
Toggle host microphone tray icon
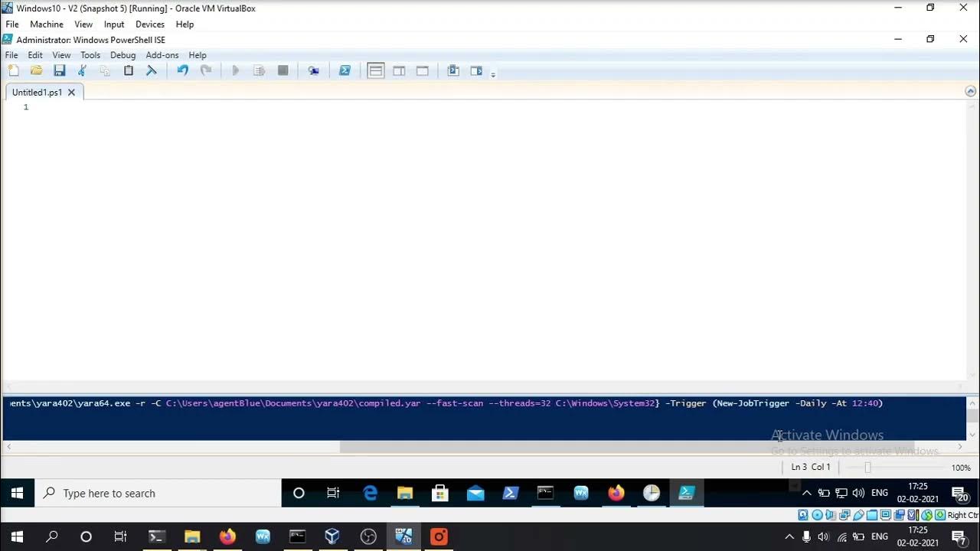pos(807,536)
